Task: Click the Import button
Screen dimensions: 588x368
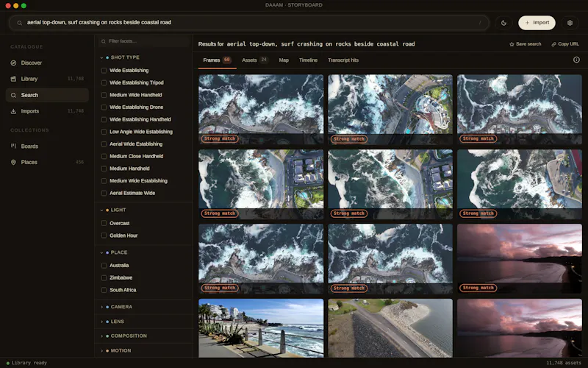Action: point(537,23)
